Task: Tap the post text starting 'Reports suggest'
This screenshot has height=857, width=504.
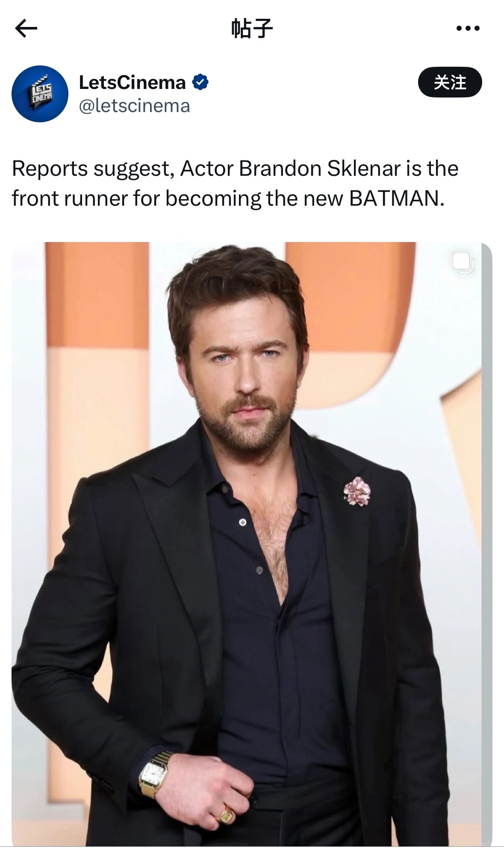Action: click(235, 183)
